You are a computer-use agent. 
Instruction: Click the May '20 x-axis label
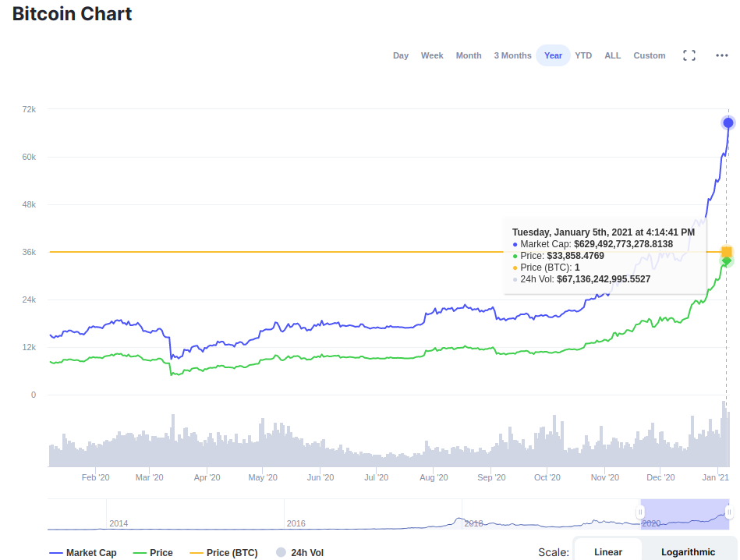263,477
